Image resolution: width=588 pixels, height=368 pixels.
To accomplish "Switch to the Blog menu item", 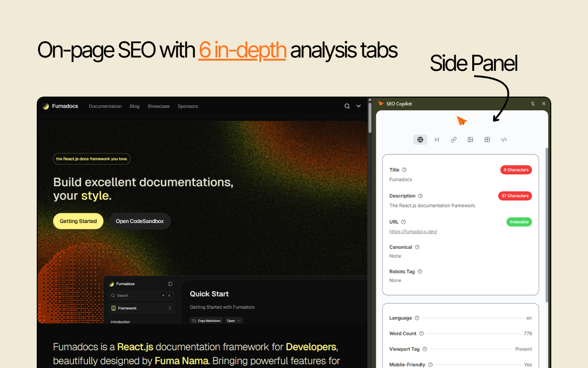I will click(134, 106).
